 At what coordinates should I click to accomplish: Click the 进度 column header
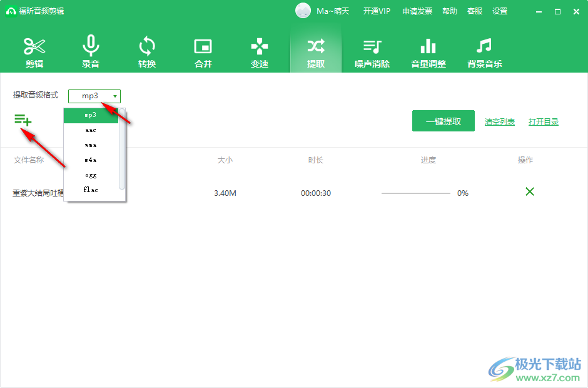pyautogui.click(x=428, y=160)
